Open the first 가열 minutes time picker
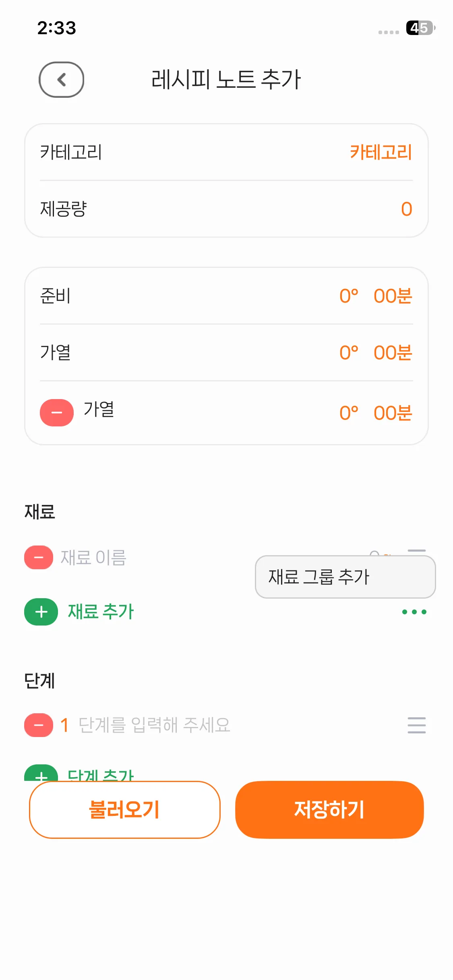This screenshot has width=453, height=980. (x=393, y=353)
